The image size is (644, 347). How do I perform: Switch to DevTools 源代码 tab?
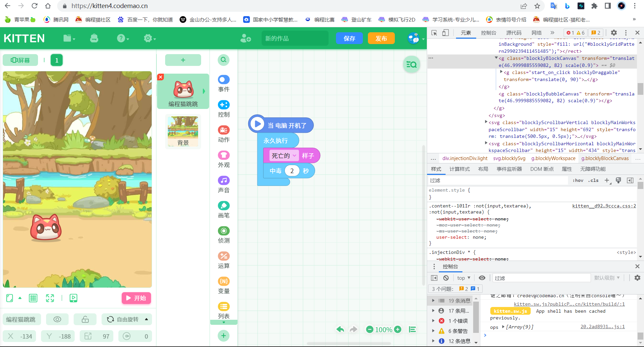pos(514,33)
